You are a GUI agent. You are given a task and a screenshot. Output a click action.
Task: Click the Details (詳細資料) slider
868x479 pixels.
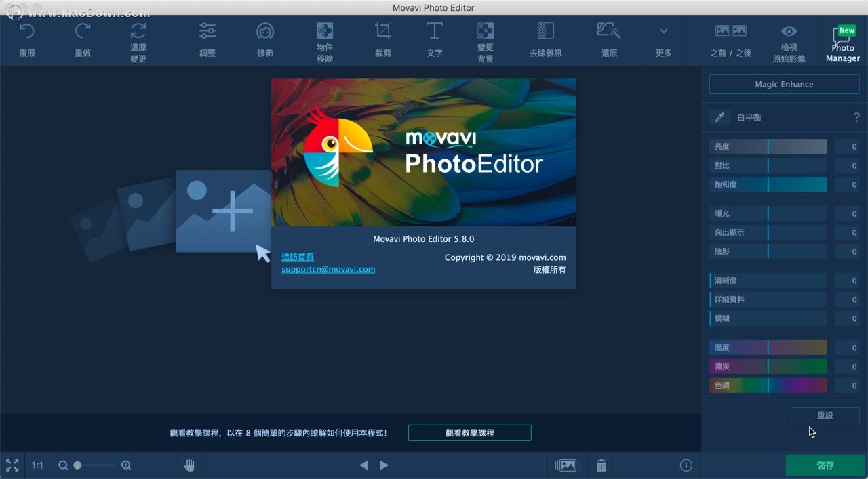(x=768, y=299)
